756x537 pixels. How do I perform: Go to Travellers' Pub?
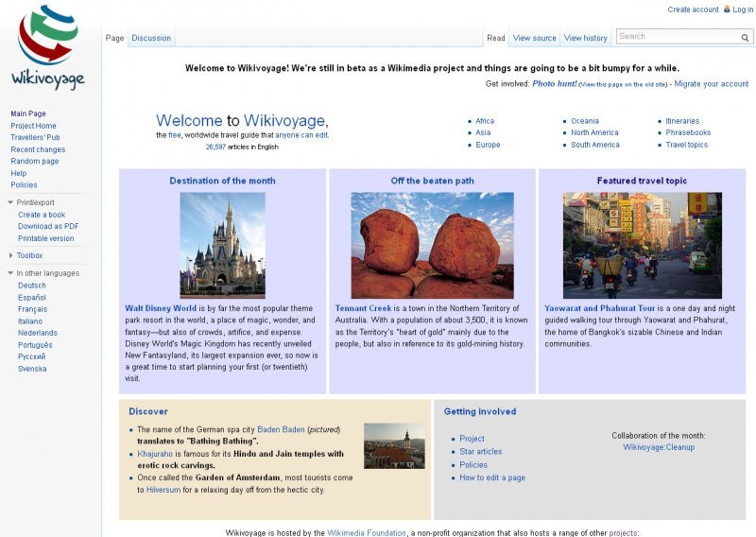[35, 137]
